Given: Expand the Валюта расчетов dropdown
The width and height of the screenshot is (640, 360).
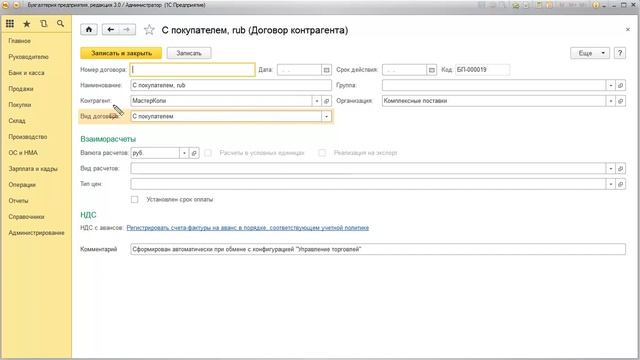Looking at the screenshot, I should [184, 153].
